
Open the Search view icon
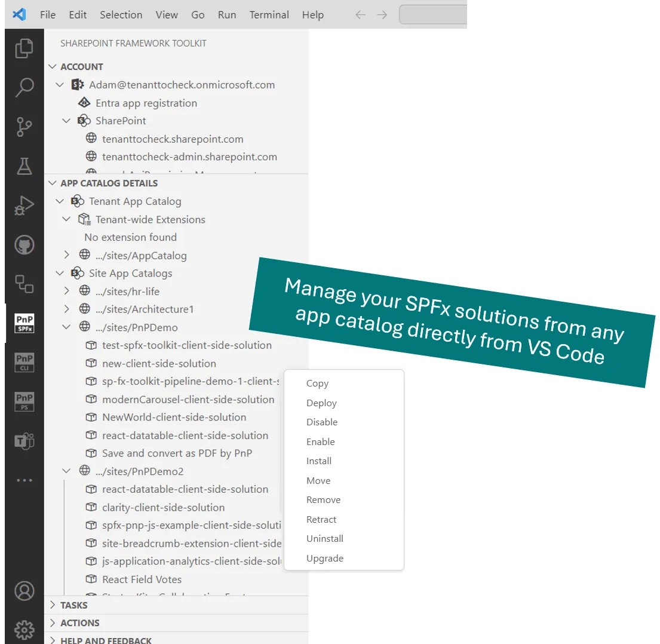[x=24, y=87]
